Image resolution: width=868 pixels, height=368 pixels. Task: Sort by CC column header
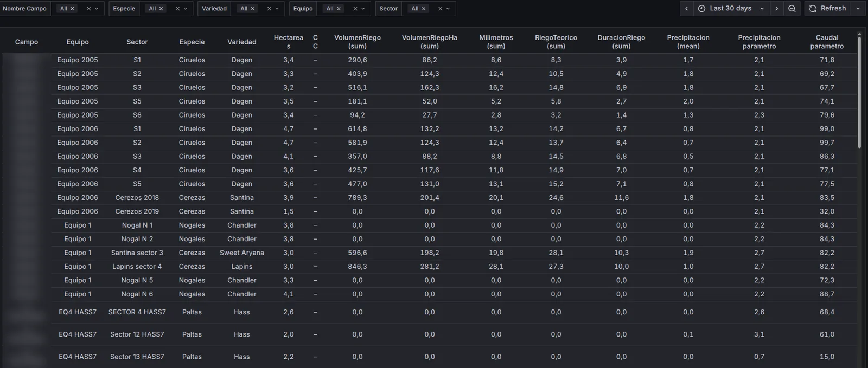pyautogui.click(x=315, y=42)
